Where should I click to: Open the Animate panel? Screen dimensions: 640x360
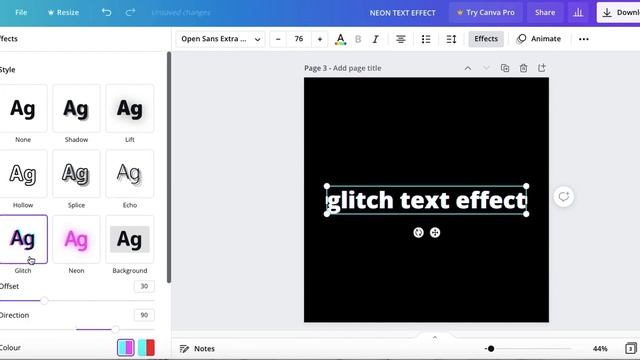pyautogui.click(x=539, y=39)
